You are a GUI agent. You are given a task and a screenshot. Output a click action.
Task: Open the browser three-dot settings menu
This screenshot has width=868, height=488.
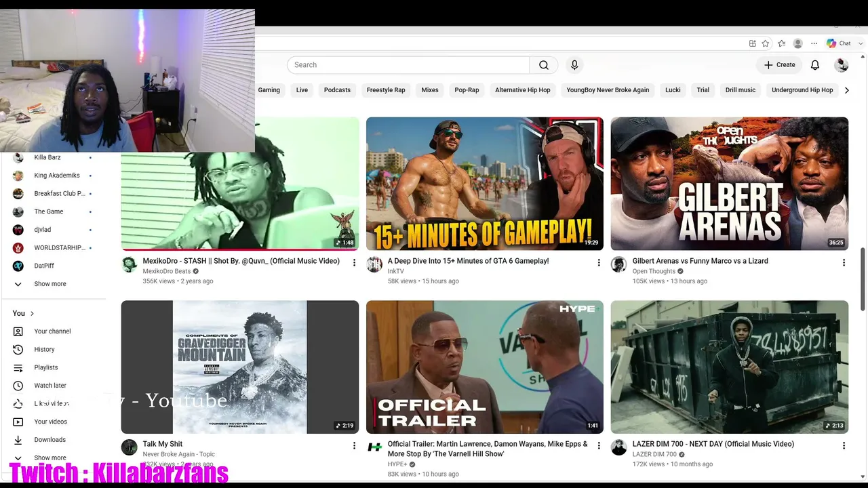tap(814, 43)
